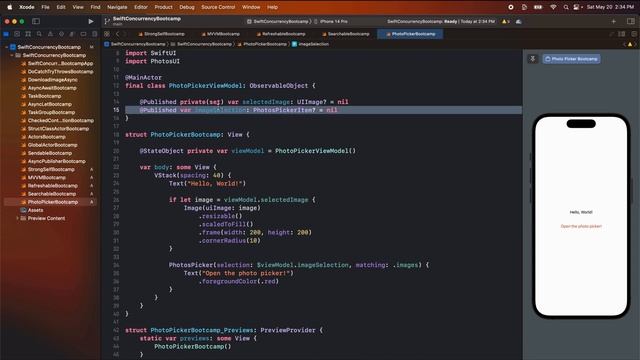Open the File menu
The height and width of the screenshot is (360, 640).
click(x=45, y=7)
